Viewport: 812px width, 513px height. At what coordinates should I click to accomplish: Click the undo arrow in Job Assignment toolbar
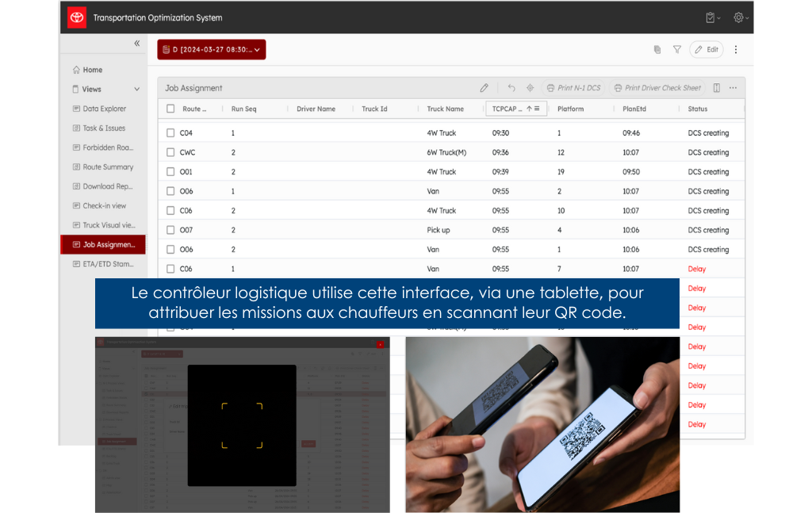511,88
